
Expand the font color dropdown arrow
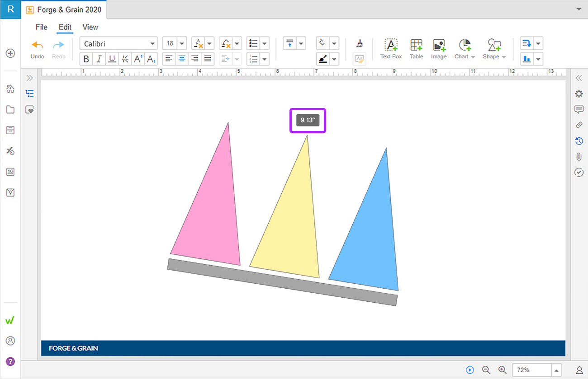coord(209,43)
